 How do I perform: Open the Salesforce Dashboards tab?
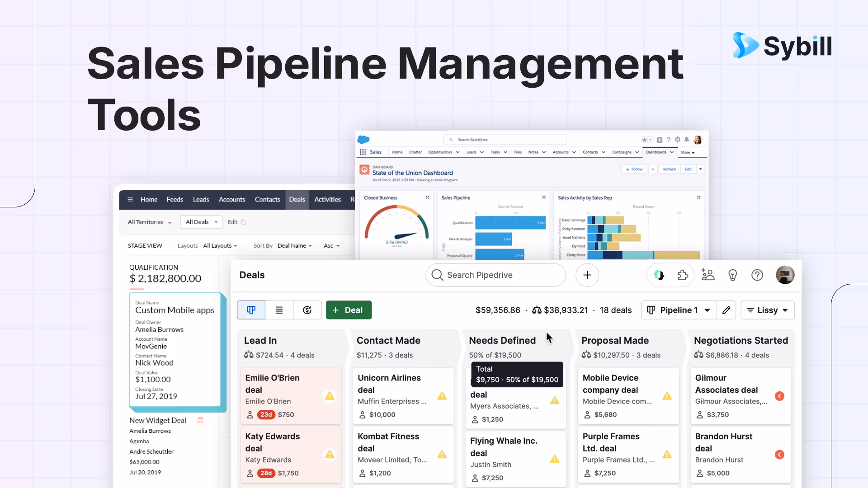click(x=660, y=152)
